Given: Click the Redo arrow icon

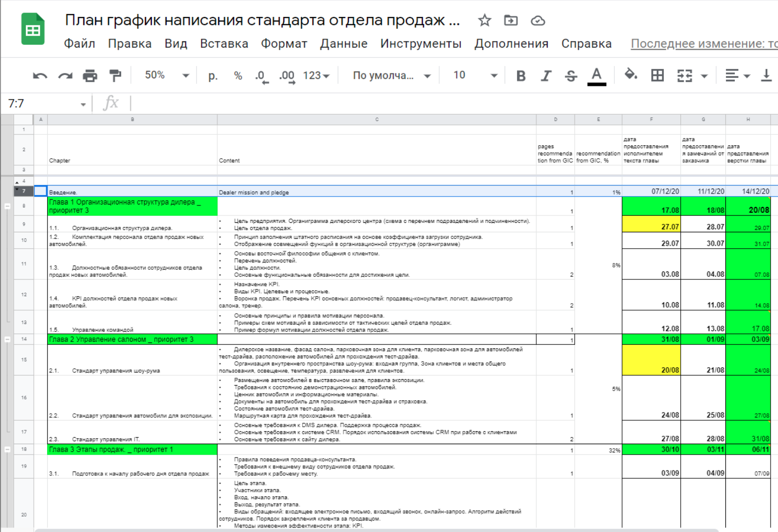Looking at the screenshot, I should pos(65,75).
